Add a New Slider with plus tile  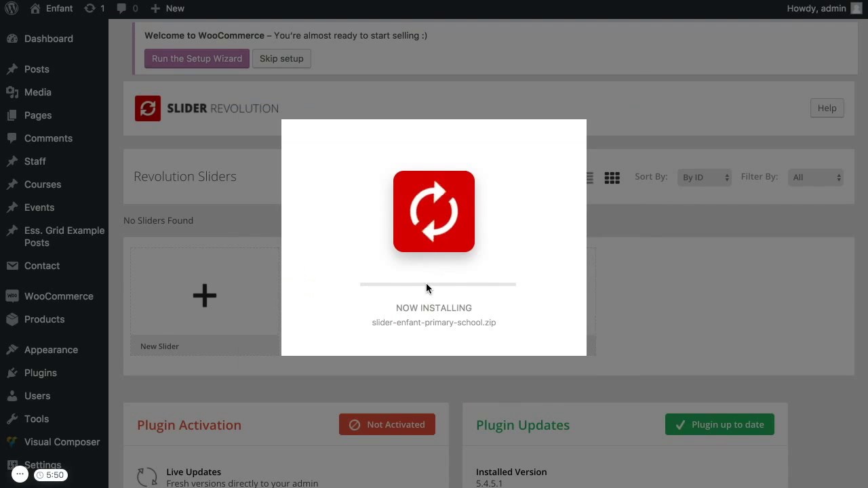[205, 296]
